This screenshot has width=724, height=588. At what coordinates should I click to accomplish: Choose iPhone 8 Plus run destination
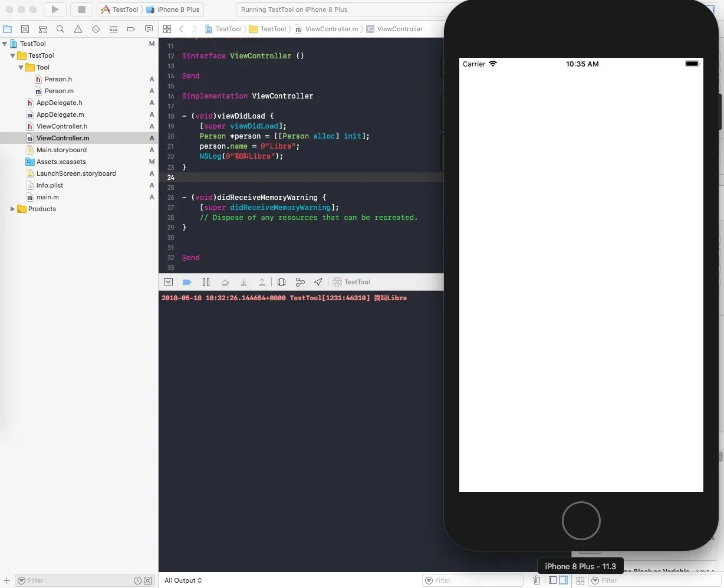pos(173,9)
